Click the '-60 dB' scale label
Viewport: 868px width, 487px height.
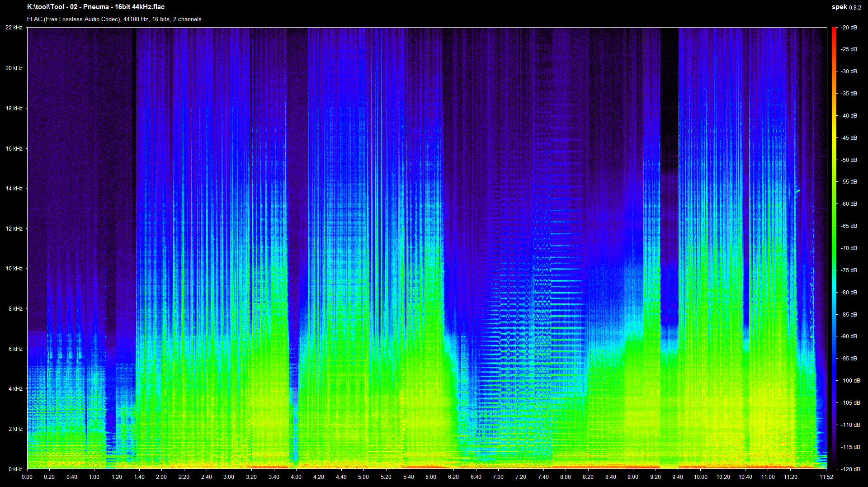coord(849,204)
